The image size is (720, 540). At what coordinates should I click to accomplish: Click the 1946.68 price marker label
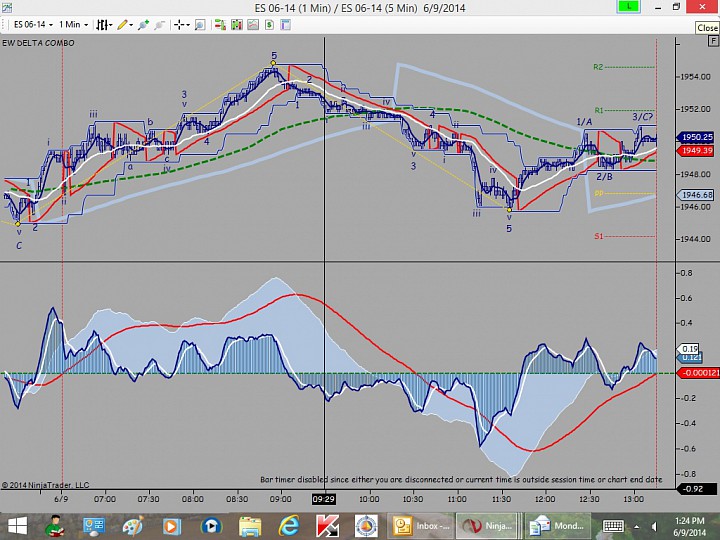[x=697, y=195]
